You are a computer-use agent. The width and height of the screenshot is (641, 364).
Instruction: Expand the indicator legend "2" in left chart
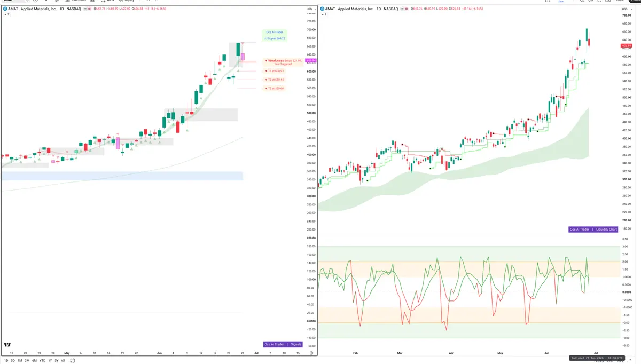(x=7, y=14)
